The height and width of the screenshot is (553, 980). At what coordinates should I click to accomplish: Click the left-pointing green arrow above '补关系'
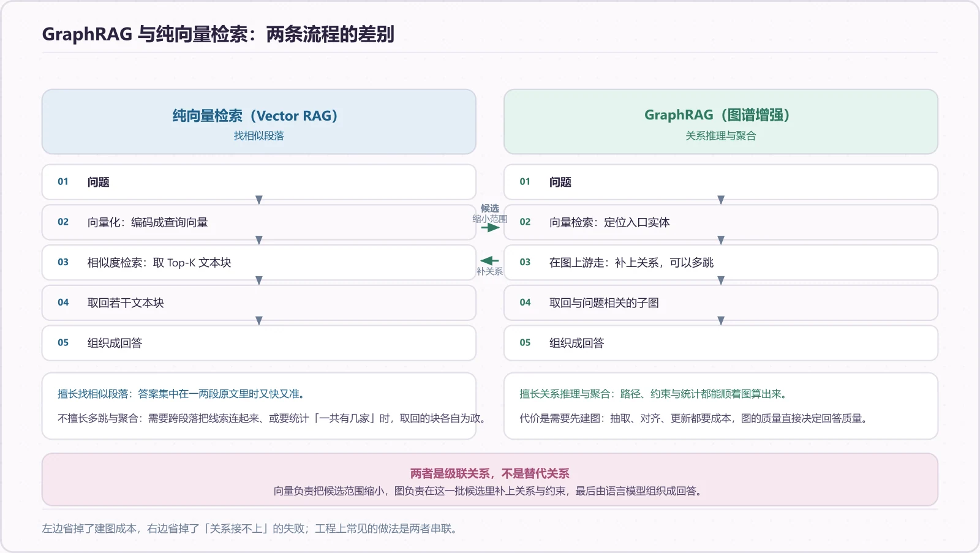click(490, 261)
